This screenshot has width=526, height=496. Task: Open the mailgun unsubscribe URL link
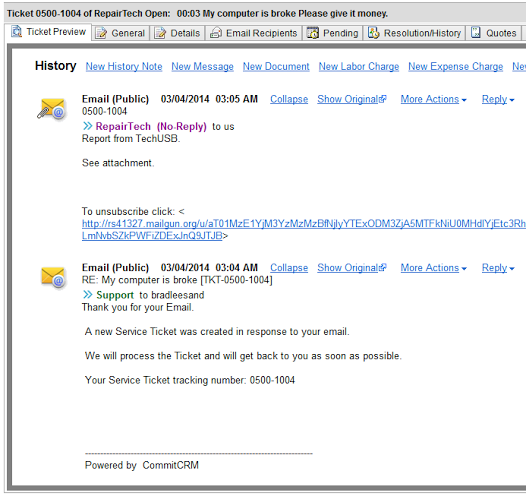[x=304, y=230]
